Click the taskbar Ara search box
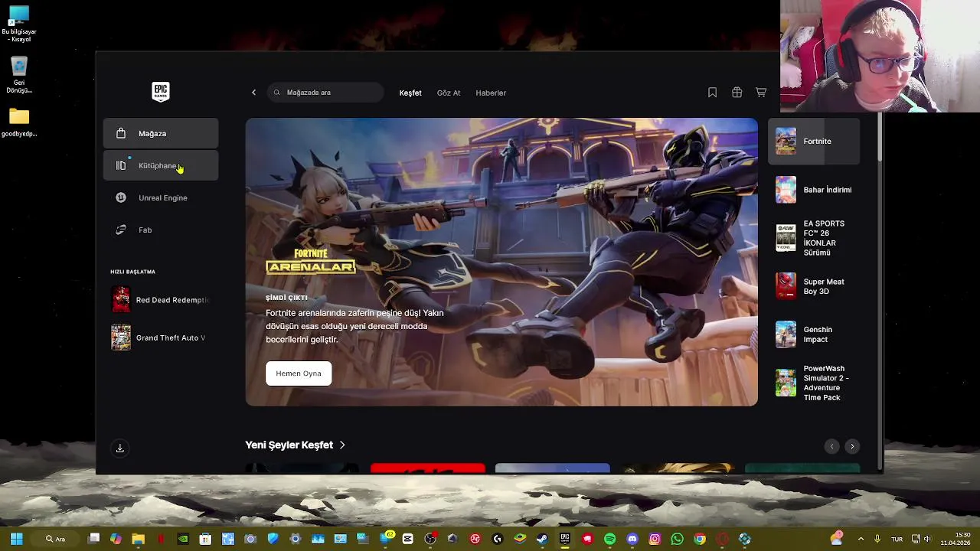The image size is (980, 551). 55,539
